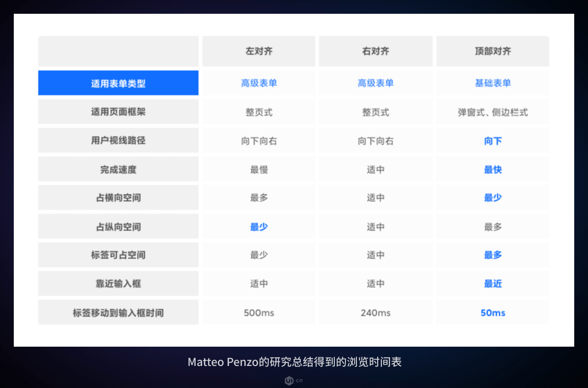Click 高级表单 under the 左对齐 column
This screenshot has width=588, height=388.
259,83
